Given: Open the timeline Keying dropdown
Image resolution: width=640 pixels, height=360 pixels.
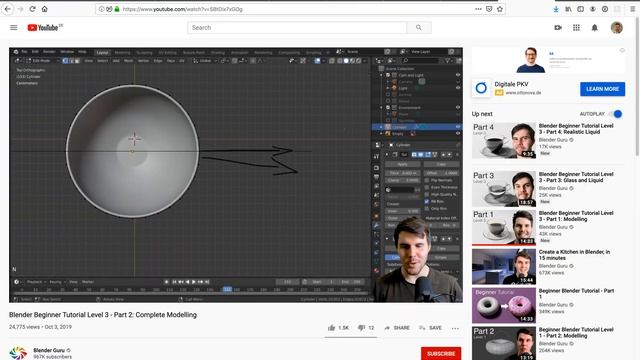Looking at the screenshot, I should (x=57, y=282).
